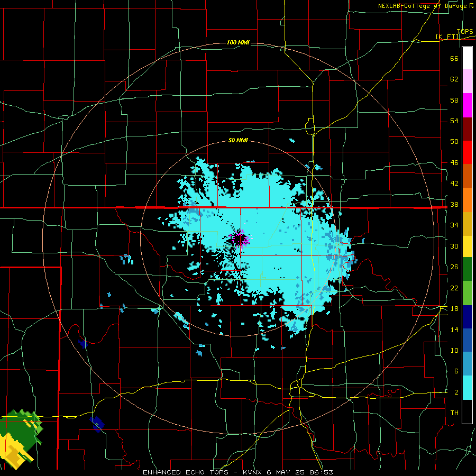This screenshot has width=476, height=476.
Task: Click the '10' scale label
Action: point(454,351)
